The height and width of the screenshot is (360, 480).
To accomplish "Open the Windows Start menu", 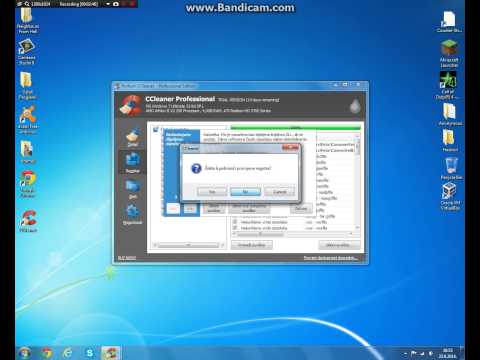I will coord(25,353).
